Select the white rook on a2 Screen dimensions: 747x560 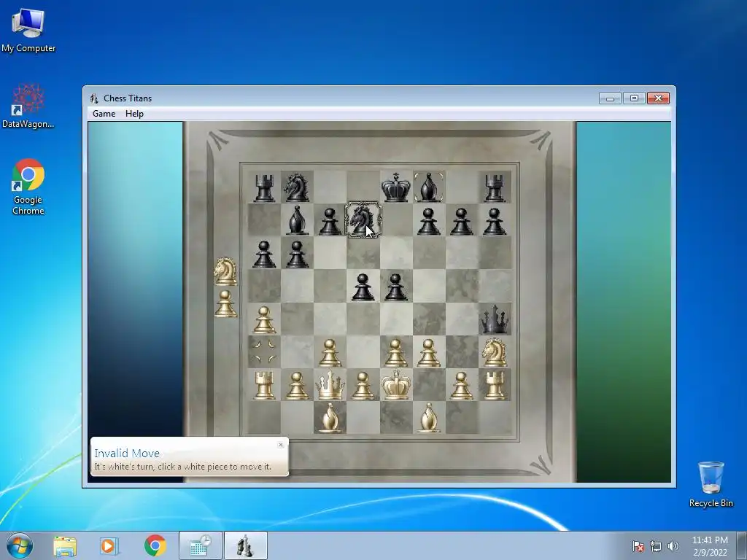(264, 385)
